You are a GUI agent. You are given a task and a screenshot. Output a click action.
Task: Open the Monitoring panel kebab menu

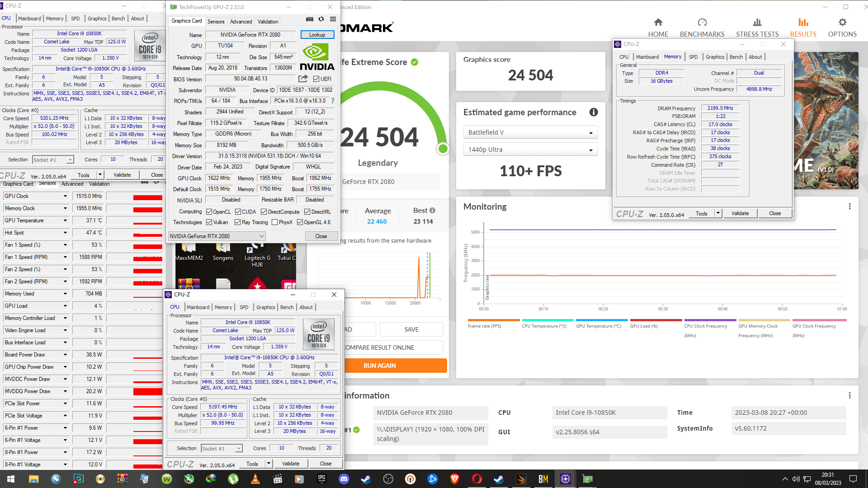click(x=850, y=206)
